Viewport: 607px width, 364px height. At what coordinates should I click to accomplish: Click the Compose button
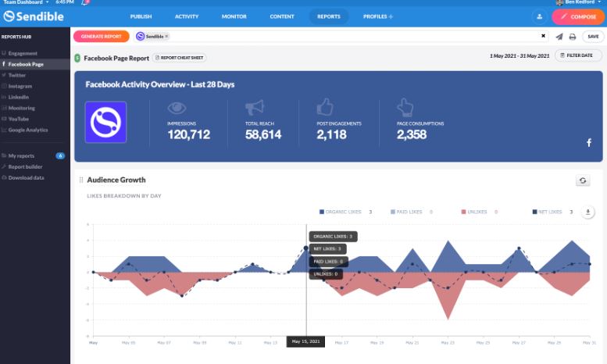578,16
